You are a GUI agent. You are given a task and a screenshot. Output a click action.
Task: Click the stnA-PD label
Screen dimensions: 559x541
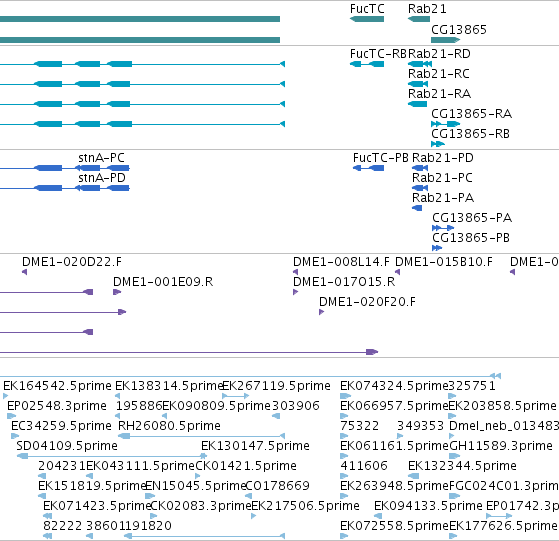102,177
